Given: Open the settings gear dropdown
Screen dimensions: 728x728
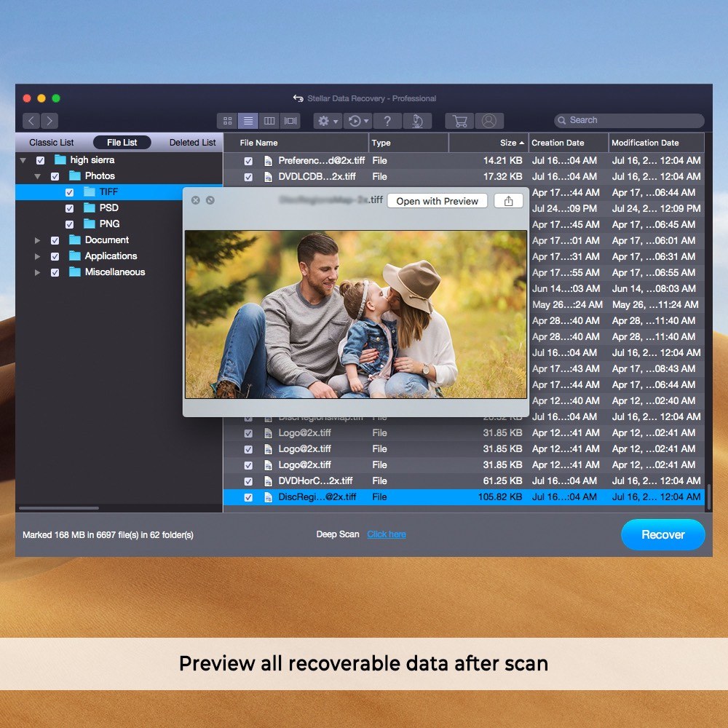Looking at the screenshot, I should click(328, 121).
